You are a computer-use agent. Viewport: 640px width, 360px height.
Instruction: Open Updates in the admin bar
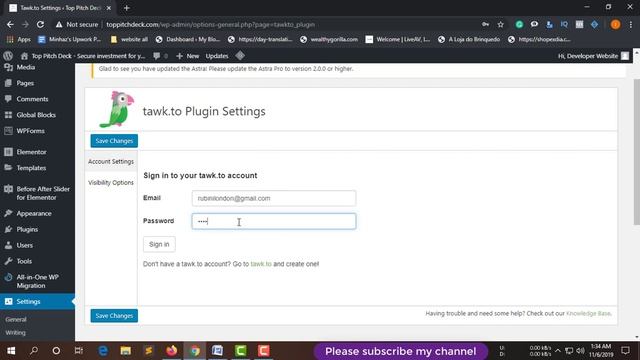pos(217,56)
